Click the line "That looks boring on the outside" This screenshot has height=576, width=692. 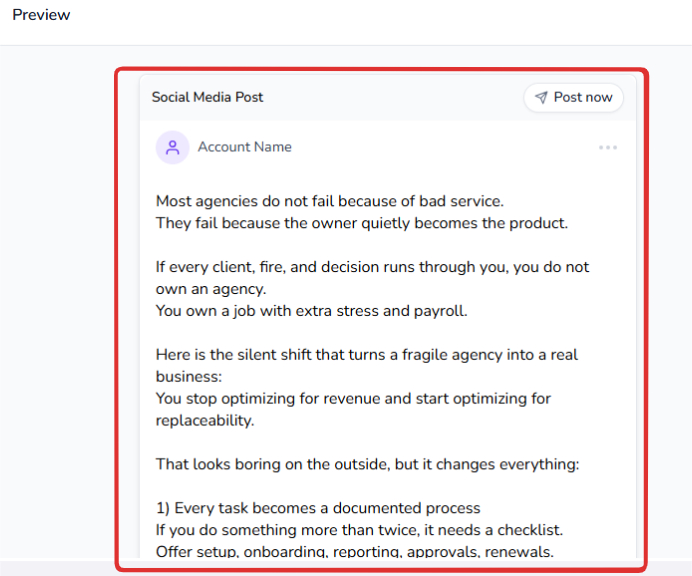367,464
